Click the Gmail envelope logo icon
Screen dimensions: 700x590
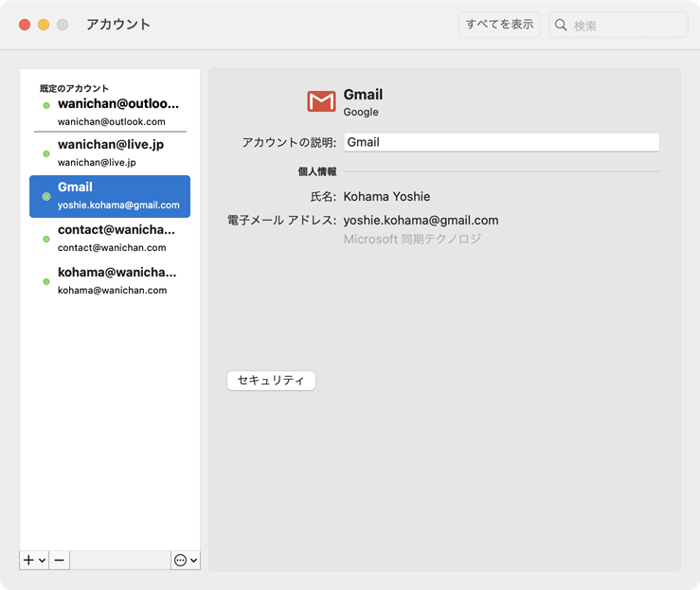[321, 101]
